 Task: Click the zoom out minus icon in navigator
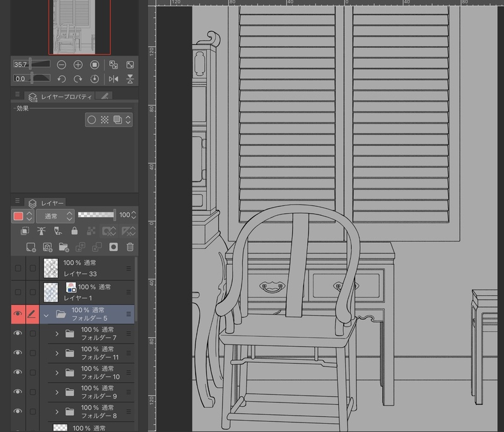tap(62, 65)
